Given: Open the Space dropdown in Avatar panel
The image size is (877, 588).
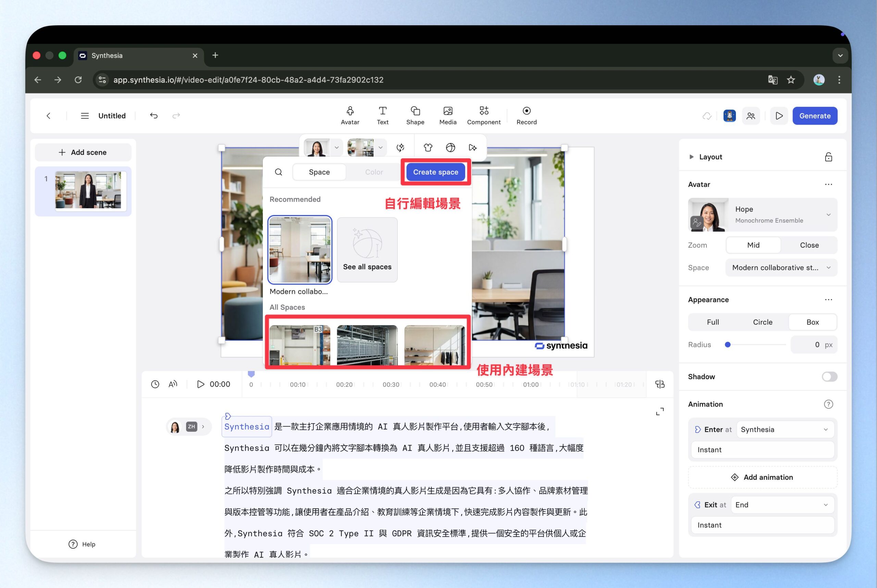Looking at the screenshot, I should click(781, 267).
